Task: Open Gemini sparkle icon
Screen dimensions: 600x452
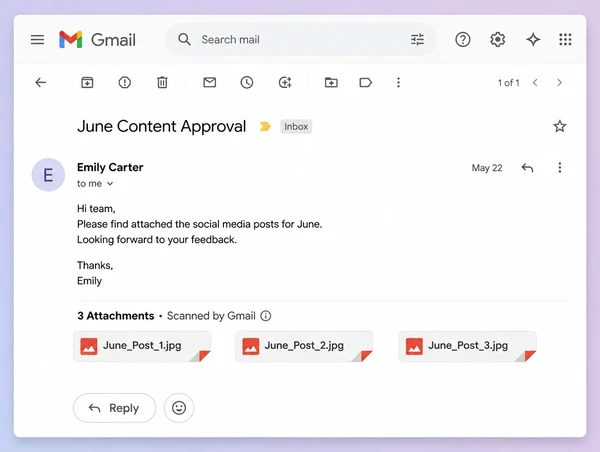Action: [533, 39]
